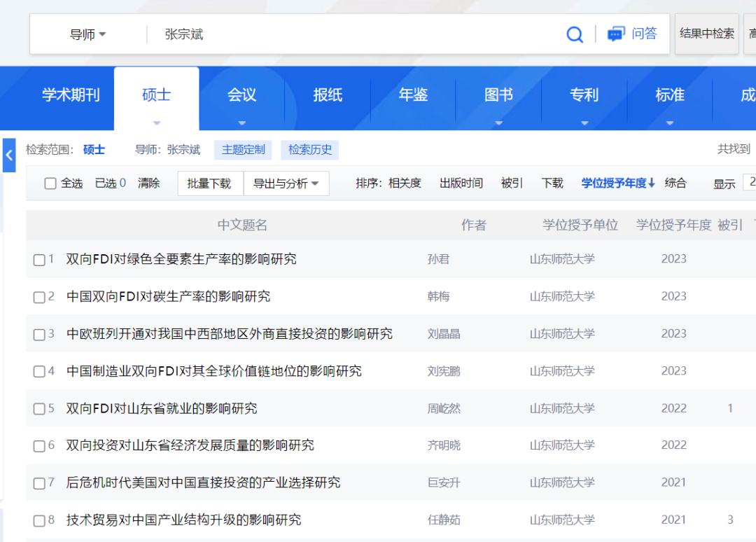The image size is (756, 542).
Task: Expand the arrow under 图书 tab
Action: point(499,123)
